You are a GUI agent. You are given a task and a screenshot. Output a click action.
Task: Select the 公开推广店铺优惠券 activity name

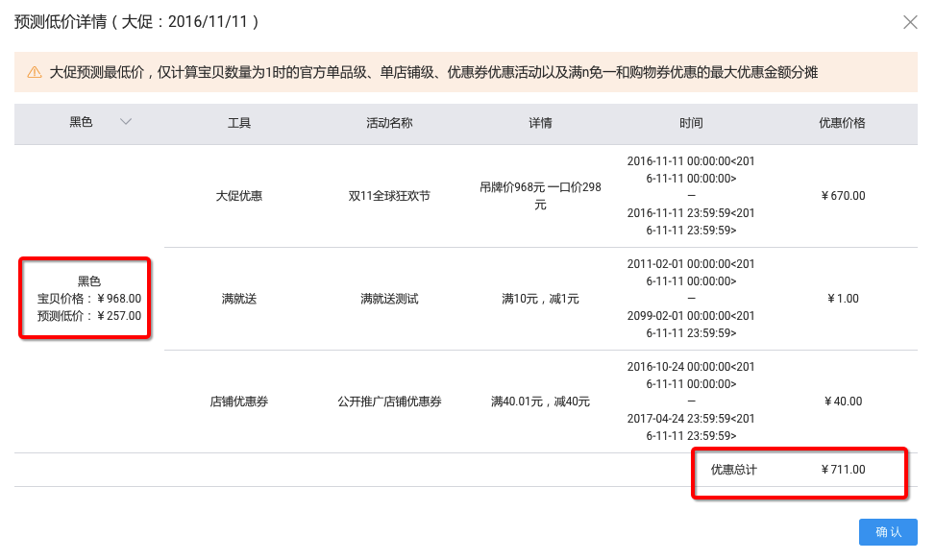[x=389, y=402]
